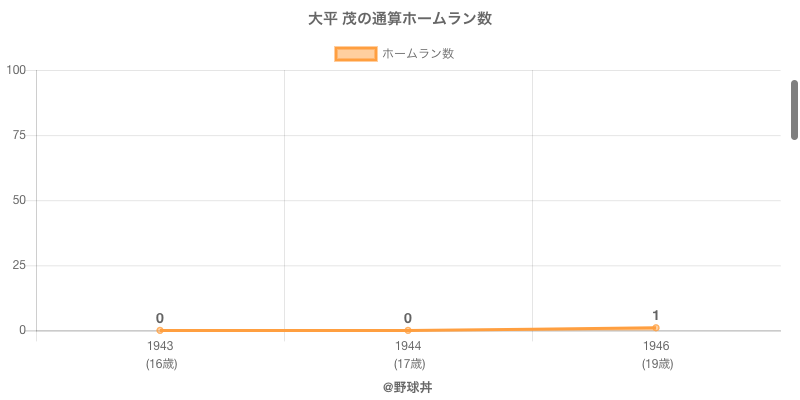
Task: Click the 1944 x-axis label
Action: tap(408, 346)
